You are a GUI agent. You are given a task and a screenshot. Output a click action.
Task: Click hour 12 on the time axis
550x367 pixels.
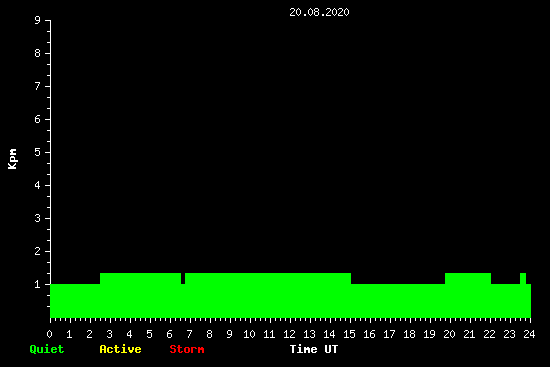click(x=289, y=334)
